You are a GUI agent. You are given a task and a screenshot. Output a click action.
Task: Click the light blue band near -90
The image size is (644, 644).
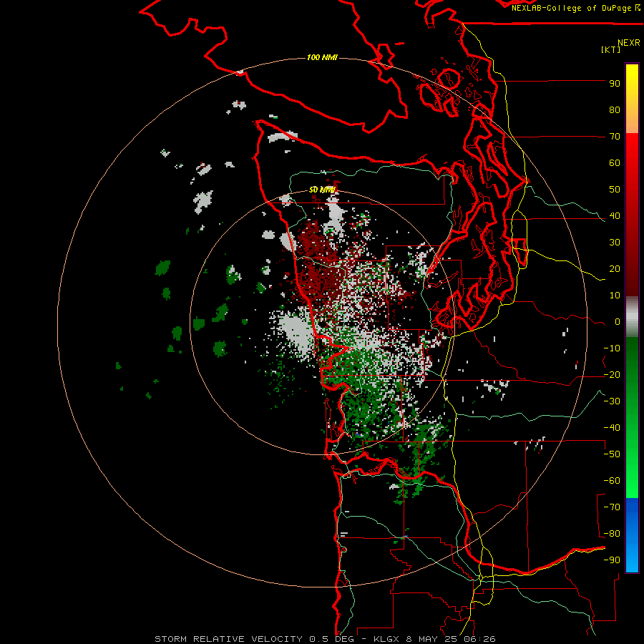632,557
